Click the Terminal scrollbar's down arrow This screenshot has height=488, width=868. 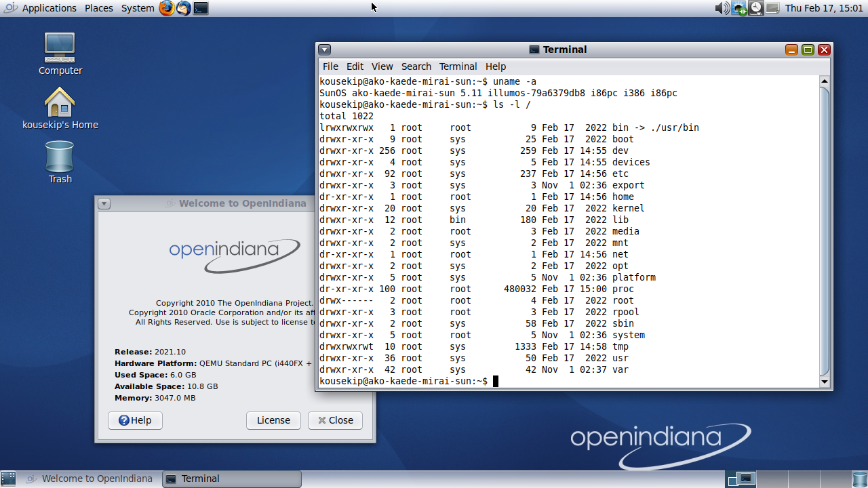(x=824, y=382)
